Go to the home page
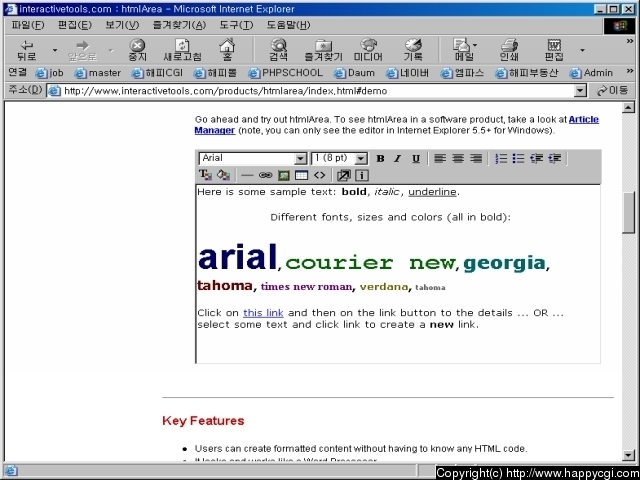The height and width of the screenshot is (480, 640). coord(227,50)
